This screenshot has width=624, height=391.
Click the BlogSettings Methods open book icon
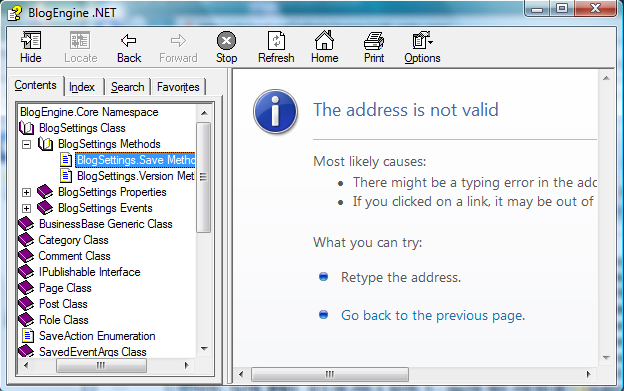45,144
